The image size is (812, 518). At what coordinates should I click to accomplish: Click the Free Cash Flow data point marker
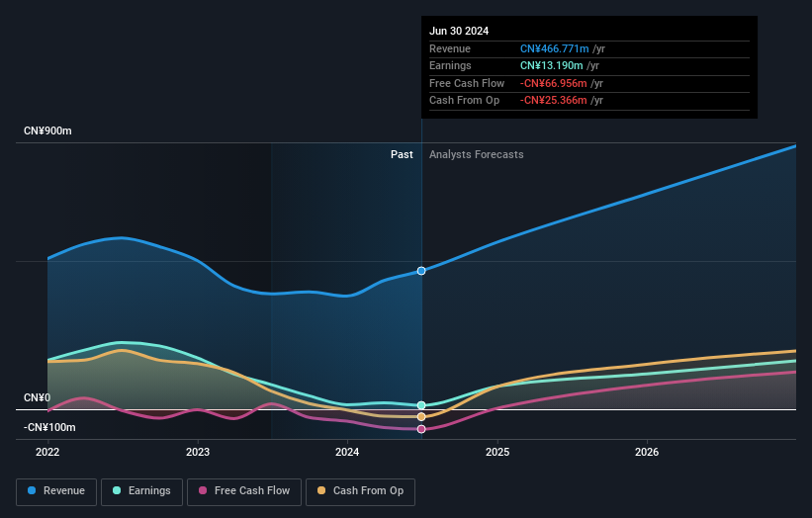pyautogui.click(x=421, y=429)
